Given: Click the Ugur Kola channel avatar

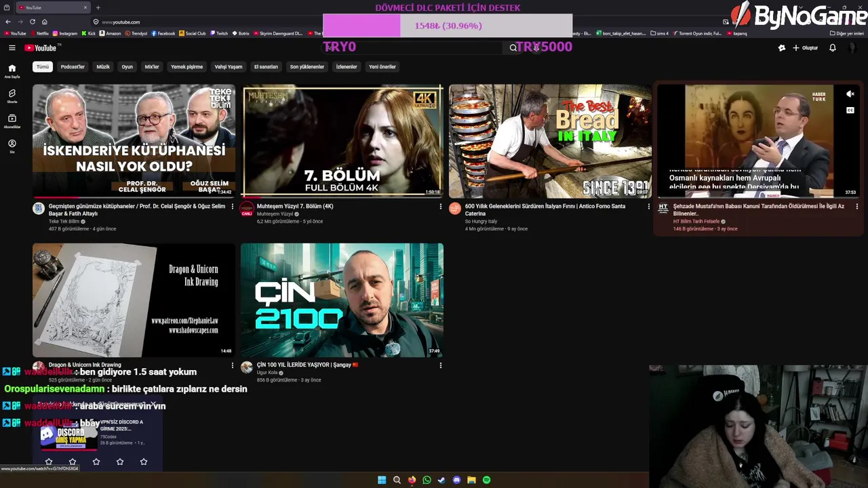Looking at the screenshot, I should (247, 367).
